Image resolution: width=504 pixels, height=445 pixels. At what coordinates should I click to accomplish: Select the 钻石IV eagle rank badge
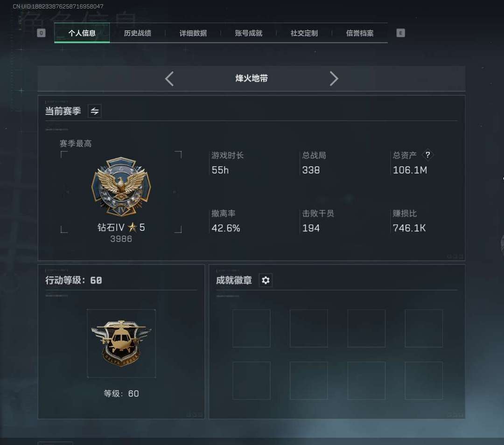[121, 187]
